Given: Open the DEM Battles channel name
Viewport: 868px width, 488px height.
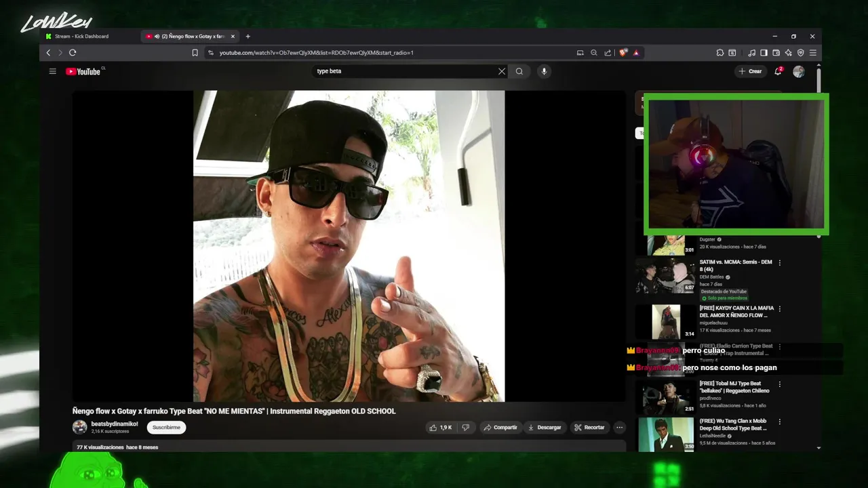Looking at the screenshot, I should [713, 277].
